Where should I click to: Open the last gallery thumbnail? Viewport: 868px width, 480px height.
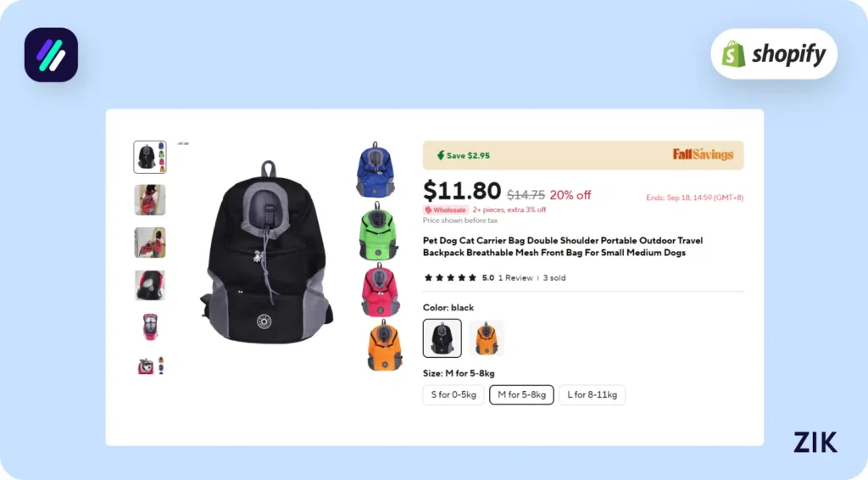(x=150, y=366)
